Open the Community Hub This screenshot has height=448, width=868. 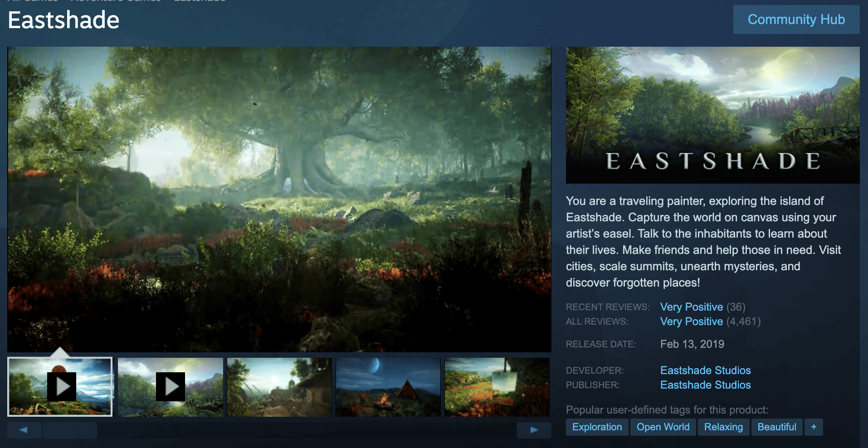tap(796, 19)
